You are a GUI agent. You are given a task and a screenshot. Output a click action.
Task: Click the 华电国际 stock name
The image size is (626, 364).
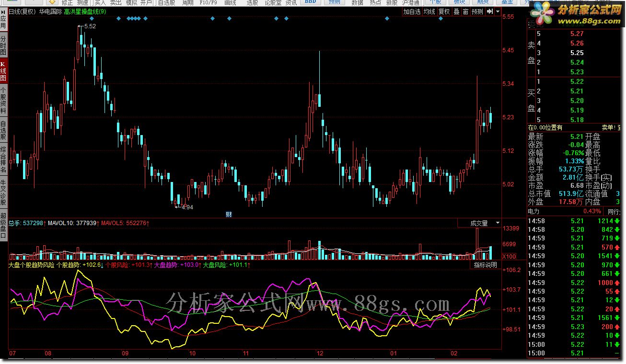50,11
